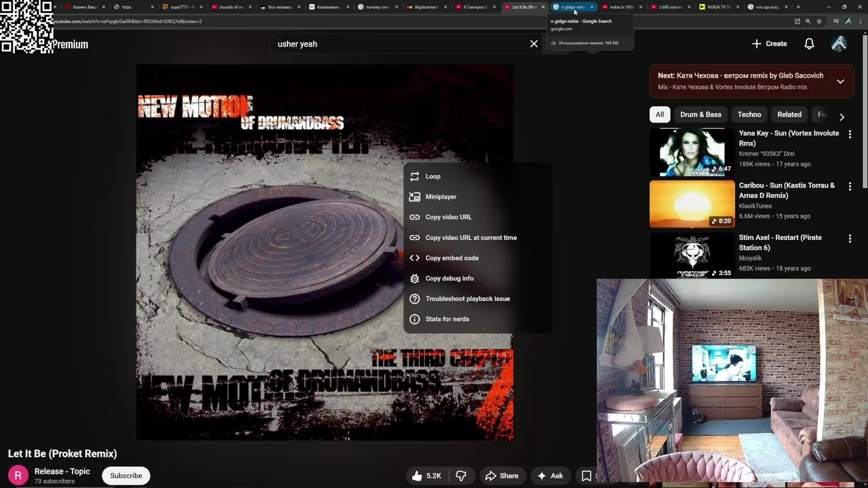This screenshot has height=488, width=868.
Task: Click the 'KlasikTunes' channel name
Action: pyautogui.click(x=755, y=206)
